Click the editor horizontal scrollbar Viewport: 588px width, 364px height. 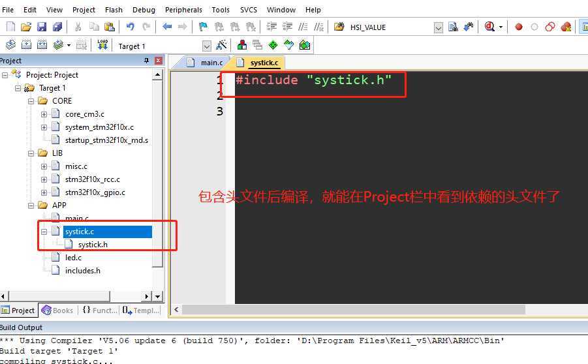[354, 310]
